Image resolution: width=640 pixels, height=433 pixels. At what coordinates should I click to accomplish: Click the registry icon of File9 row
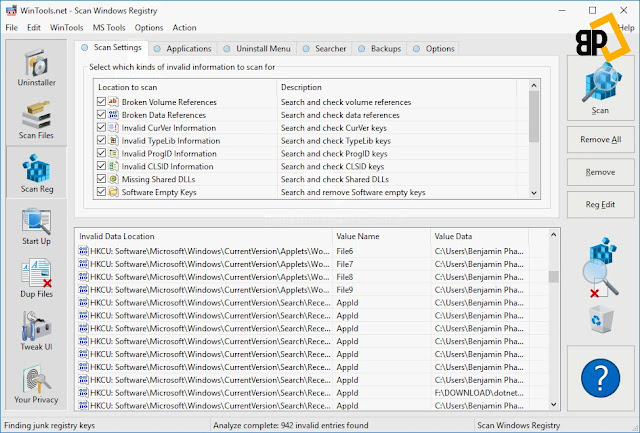coord(83,290)
